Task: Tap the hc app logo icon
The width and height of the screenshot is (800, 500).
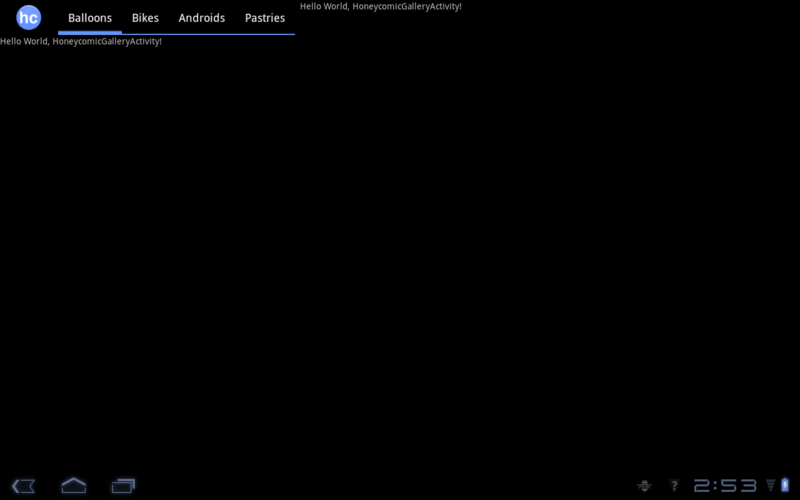Action: 29,18
